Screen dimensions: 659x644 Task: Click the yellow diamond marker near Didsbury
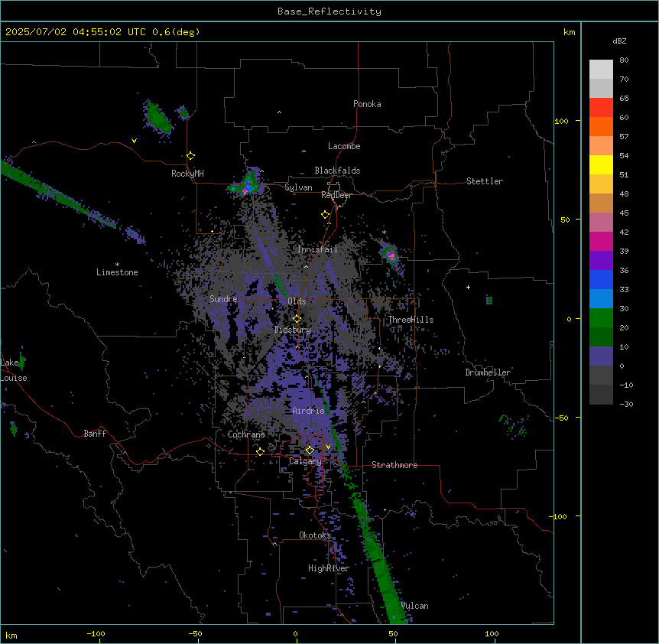click(297, 319)
